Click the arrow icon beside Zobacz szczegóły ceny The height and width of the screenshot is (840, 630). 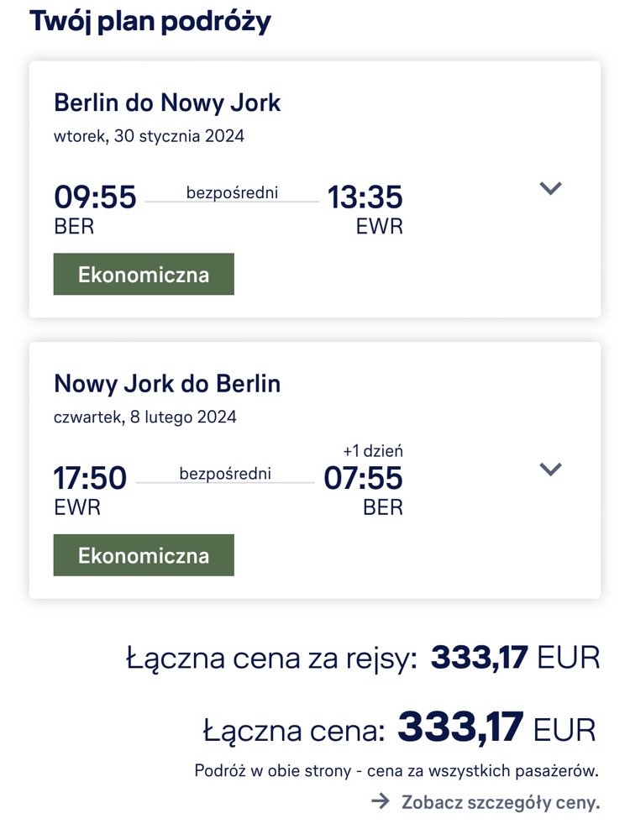point(381,801)
